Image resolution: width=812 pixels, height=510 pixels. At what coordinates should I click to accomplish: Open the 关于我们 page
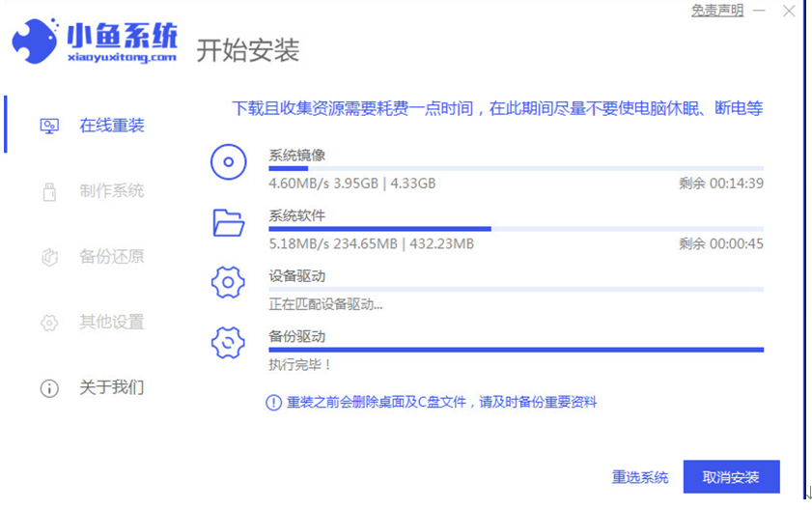111,388
